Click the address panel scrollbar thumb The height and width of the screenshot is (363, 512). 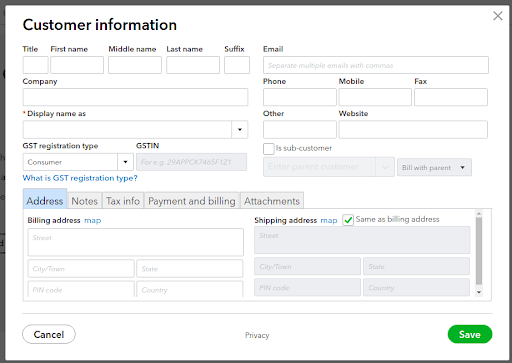coord(479,251)
